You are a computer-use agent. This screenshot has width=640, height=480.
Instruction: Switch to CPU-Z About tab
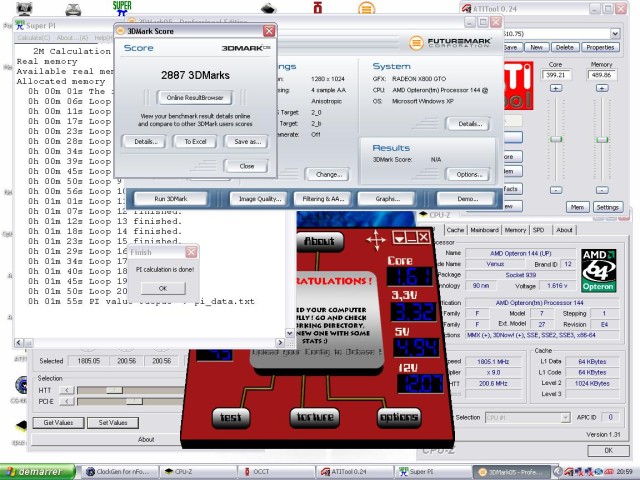(x=564, y=230)
